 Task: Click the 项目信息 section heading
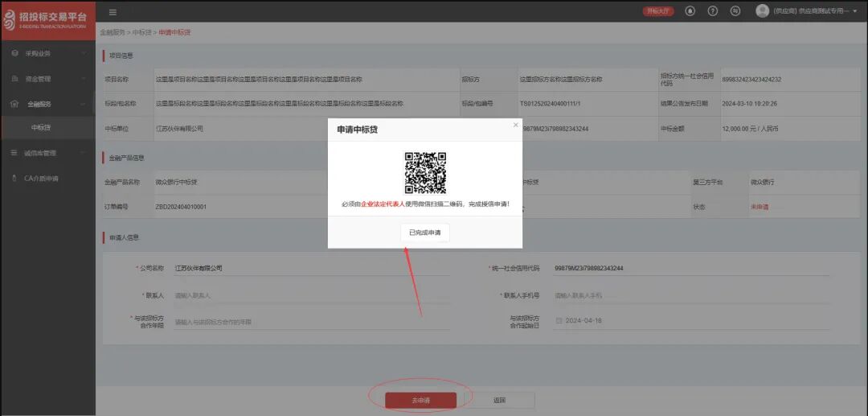pyautogui.click(x=121, y=56)
